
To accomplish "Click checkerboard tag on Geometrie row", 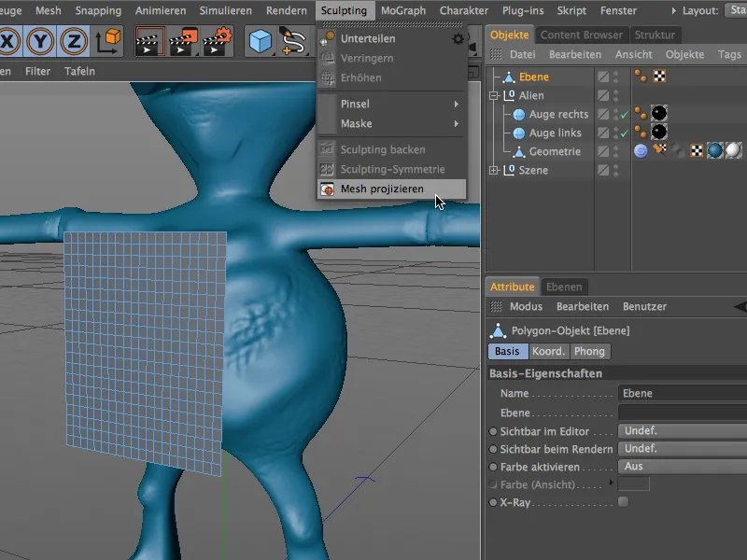I will point(697,151).
